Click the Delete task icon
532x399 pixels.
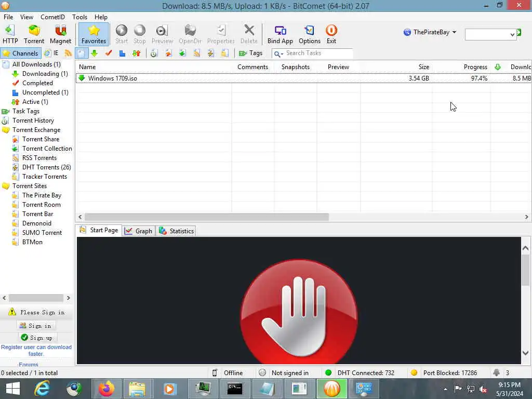(249, 34)
